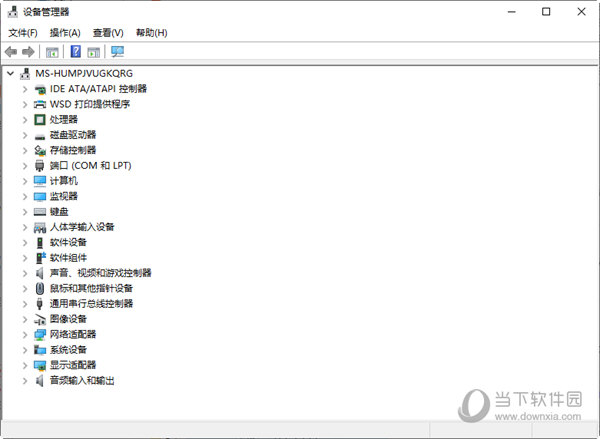Select the 通用串行总线控制器 tree item
The height and width of the screenshot is (439, 600).
pos(91,303)
